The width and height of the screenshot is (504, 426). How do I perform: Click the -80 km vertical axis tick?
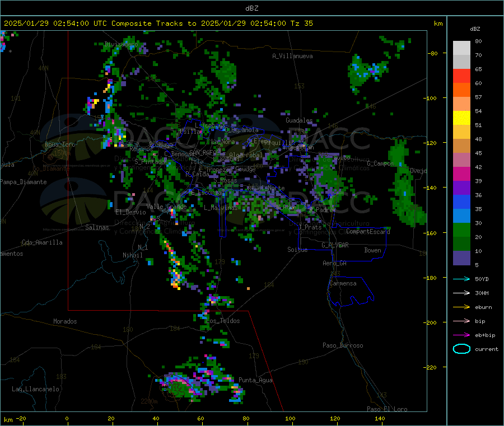(x=433, y=53)
